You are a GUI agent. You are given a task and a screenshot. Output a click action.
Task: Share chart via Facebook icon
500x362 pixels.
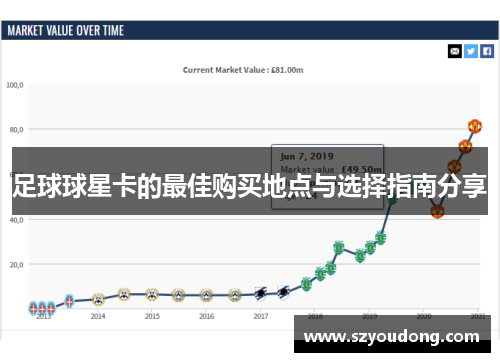pos(487,51)
